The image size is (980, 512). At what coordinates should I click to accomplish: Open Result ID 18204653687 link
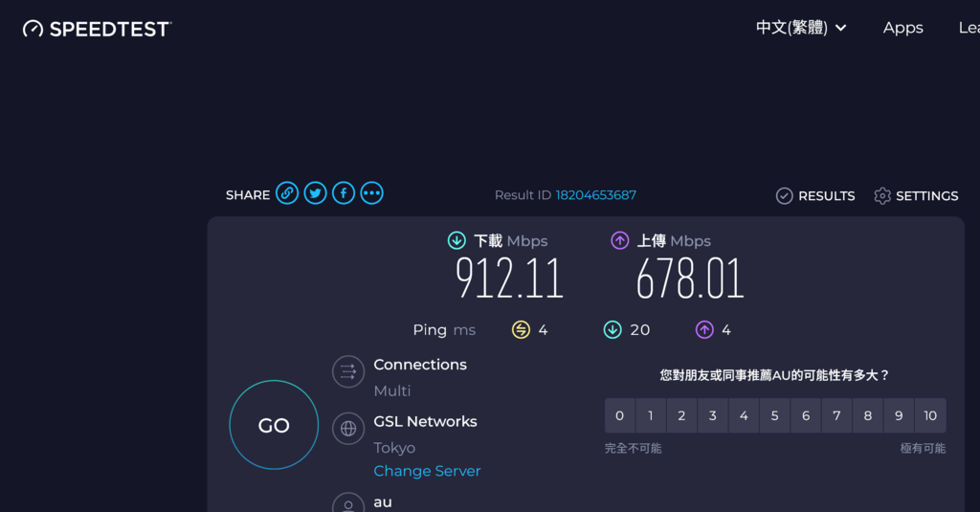596,195
